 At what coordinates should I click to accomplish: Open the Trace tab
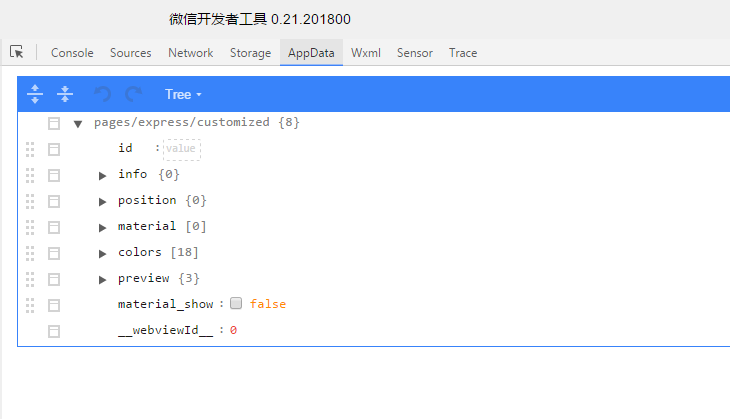click(x=463, y=53)
